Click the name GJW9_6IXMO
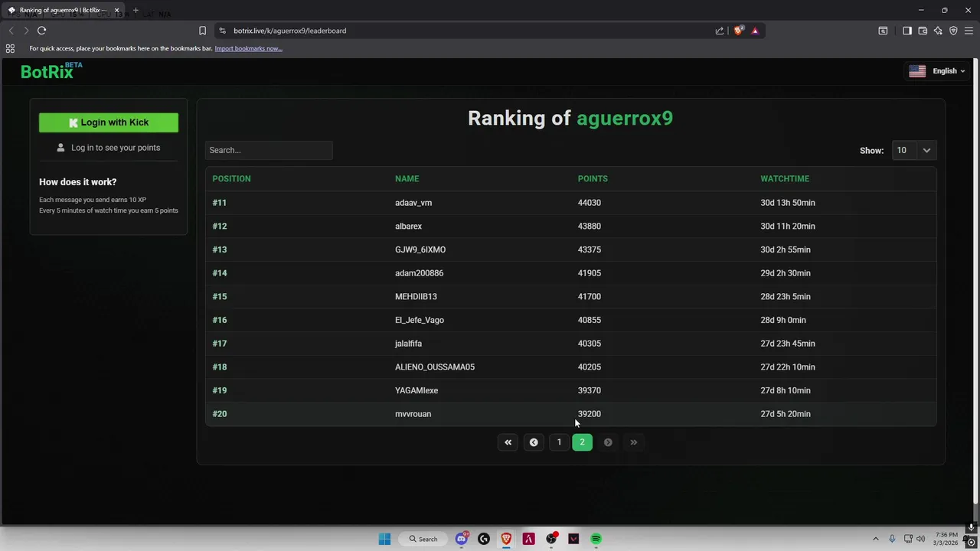The image size is (980, 551). pyautogui.click(x=420, y=249)
